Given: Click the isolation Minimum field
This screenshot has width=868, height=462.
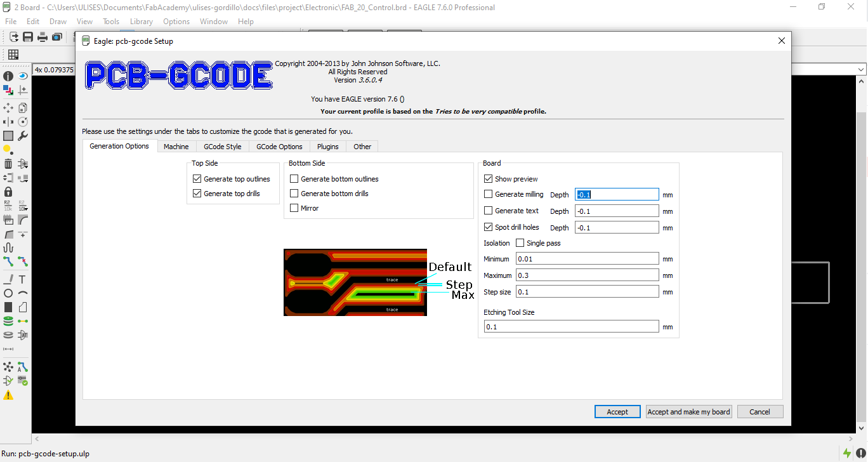Looking at the screenshot, I should (x=588, y=259).
